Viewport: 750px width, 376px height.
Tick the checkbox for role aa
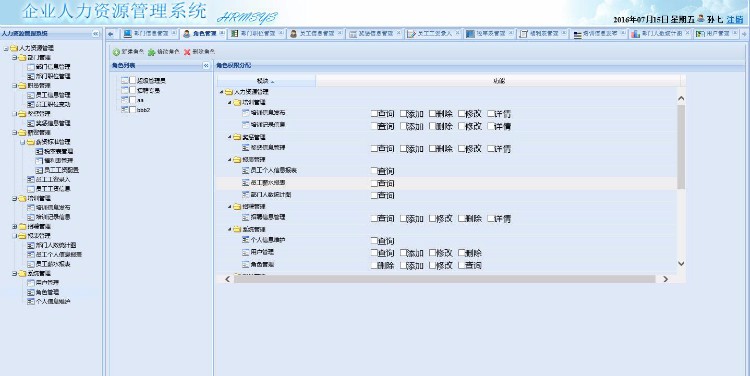tap(132, 100)
